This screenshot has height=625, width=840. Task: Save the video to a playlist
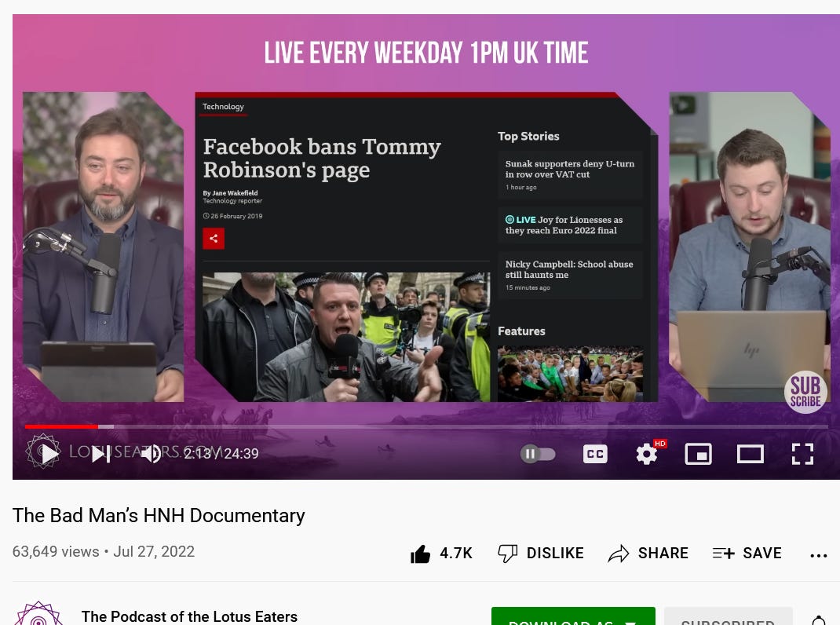(747, 554)
